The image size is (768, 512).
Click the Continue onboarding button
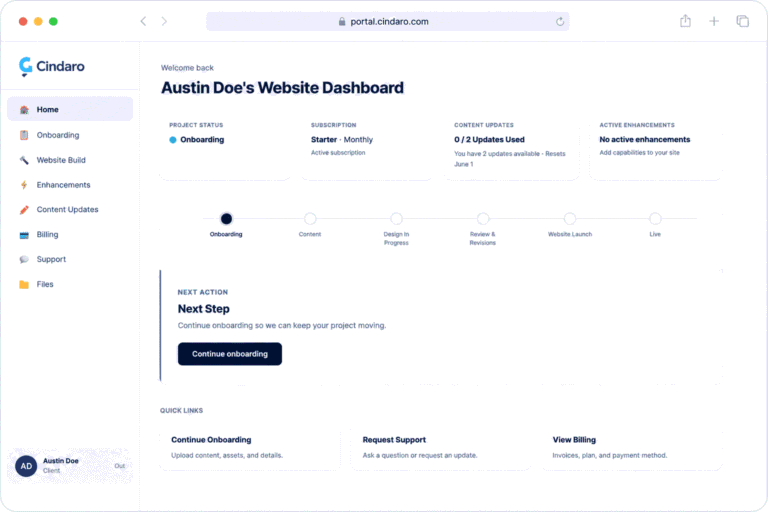click(230, 354)
